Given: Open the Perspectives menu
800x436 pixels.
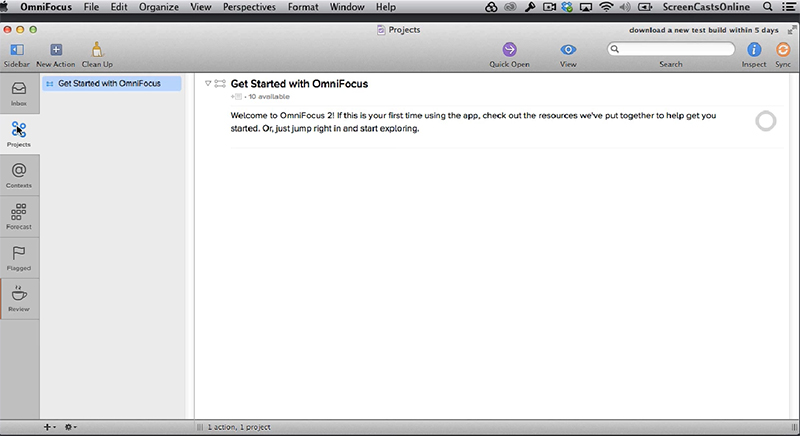Looking at the screenshot, I should click(x=248, y=7).
